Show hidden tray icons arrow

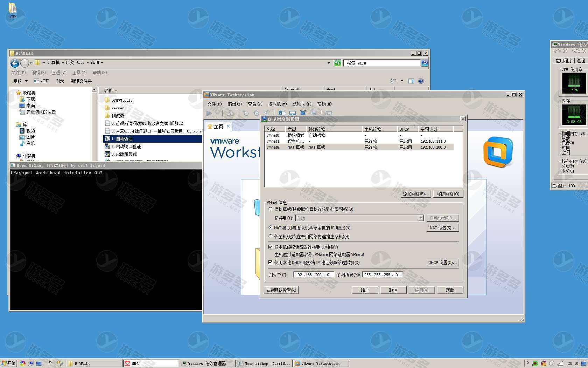pyautogui.click(x=527, y=363)
